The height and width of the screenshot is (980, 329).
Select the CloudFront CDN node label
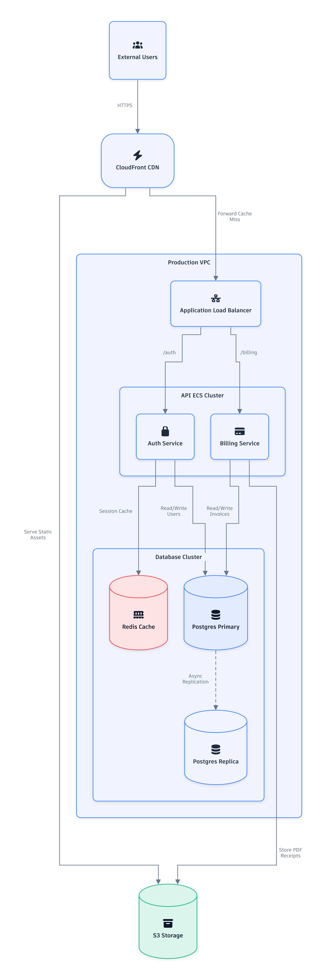[x=138, y=167]
